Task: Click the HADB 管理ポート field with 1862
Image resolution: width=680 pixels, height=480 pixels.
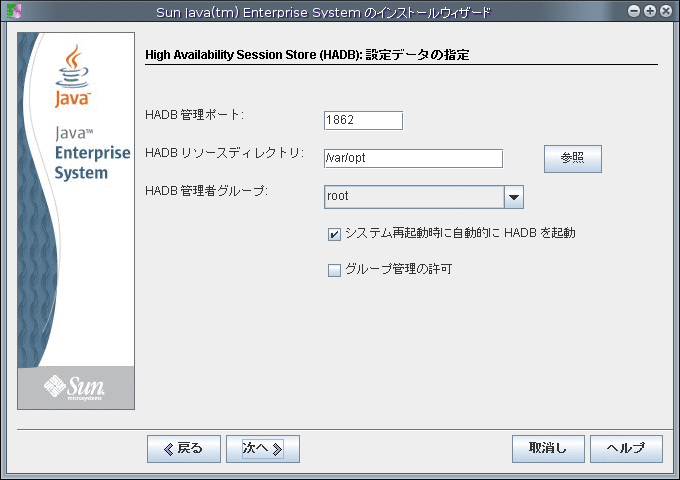Action: click(x=363, y=120)
